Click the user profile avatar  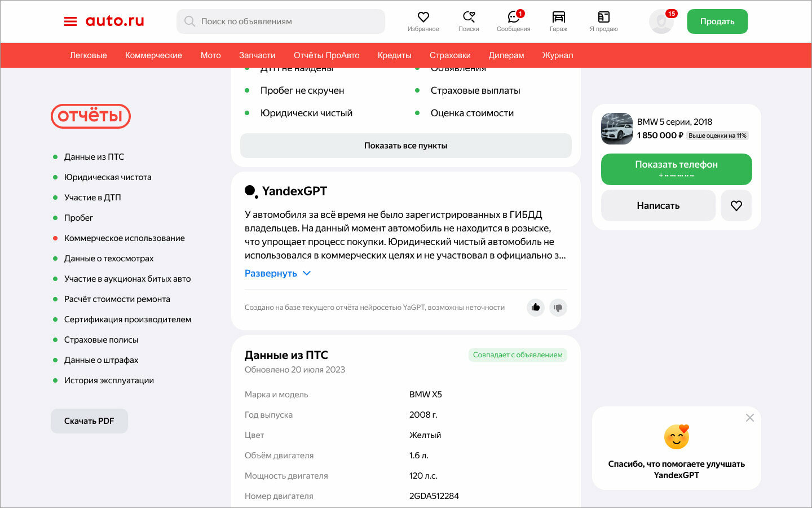point(661,21)
